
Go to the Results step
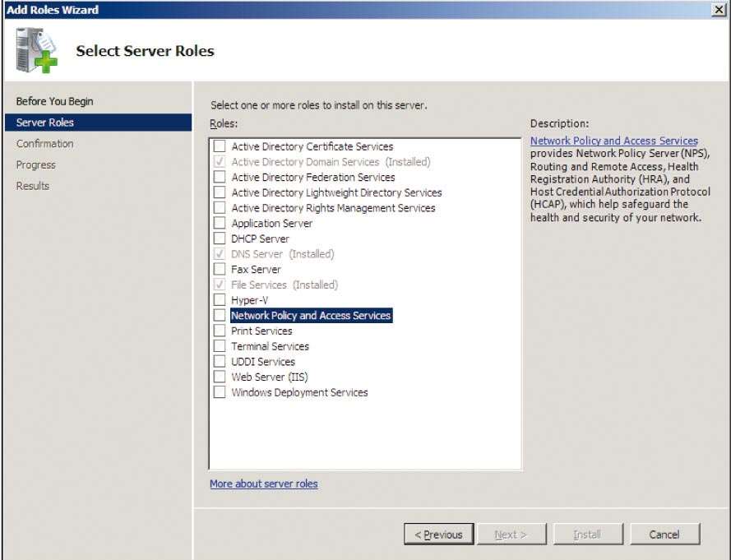pyautogui.click(x=33, y=186)
